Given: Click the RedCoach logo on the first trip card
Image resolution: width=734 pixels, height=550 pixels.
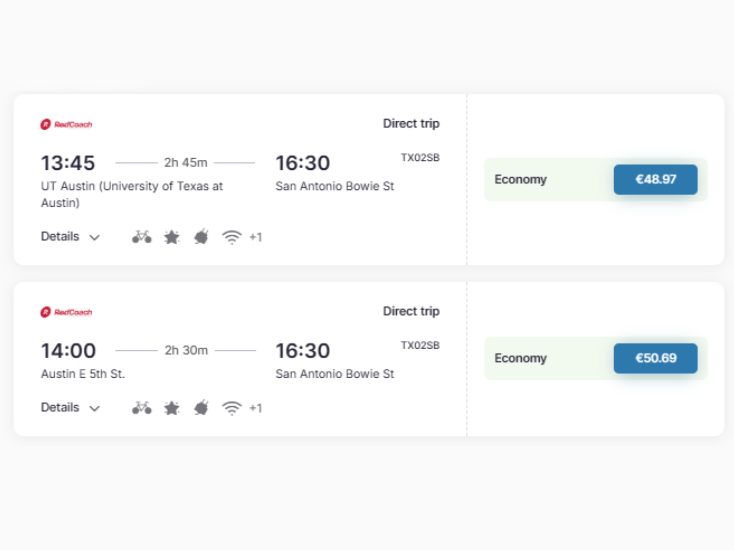Looking at the screenshot, I should tap(66, 125).
